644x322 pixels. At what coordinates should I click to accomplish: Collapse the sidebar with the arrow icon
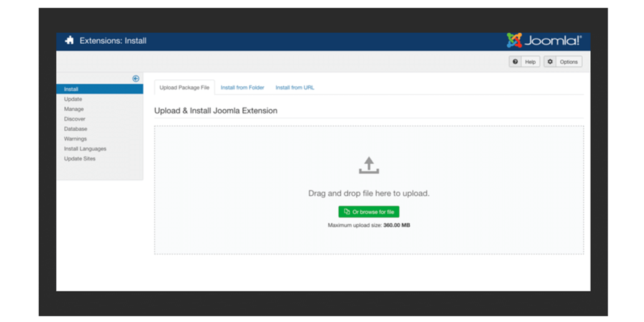135,79
